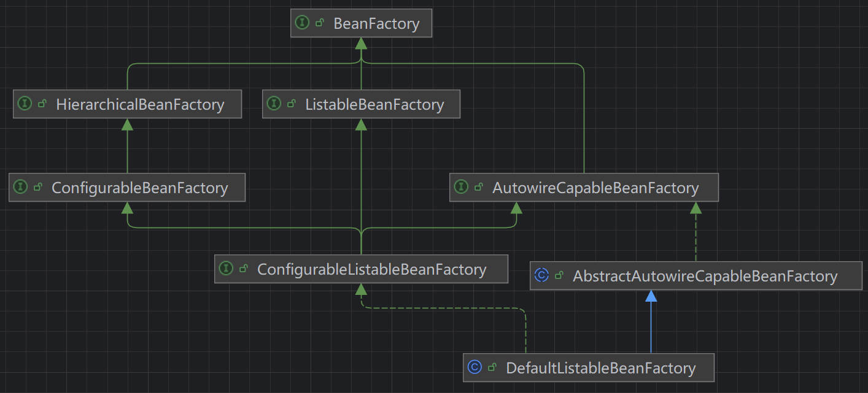Click the interface icon on ConfigurableListableBeanFactory node
Screen dimensions: 868x393
pyautogui.click(x=226, y=269)
